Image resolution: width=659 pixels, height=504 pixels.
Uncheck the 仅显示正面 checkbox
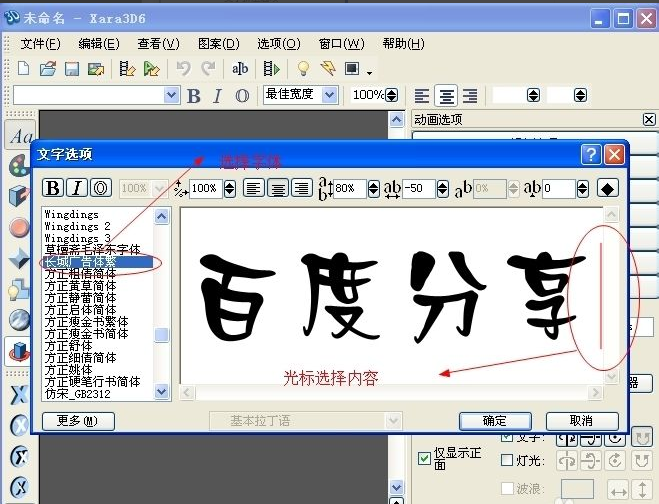[x=424, y=459]
